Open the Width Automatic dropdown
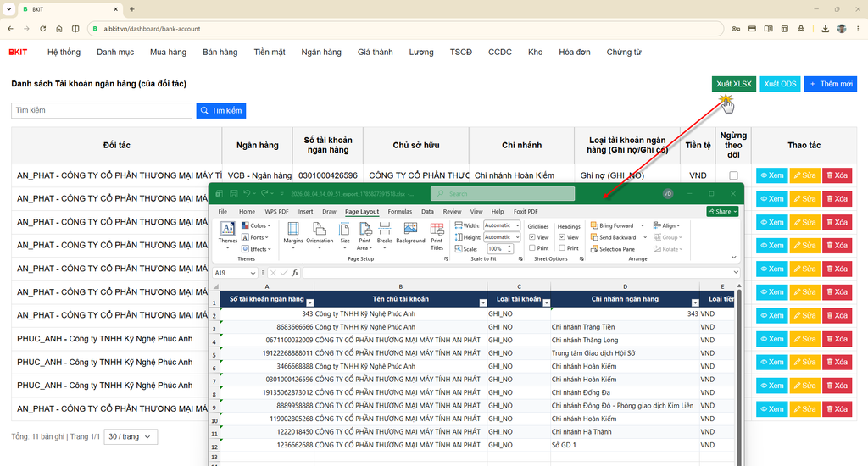868x466 pixels. (502, 225)
